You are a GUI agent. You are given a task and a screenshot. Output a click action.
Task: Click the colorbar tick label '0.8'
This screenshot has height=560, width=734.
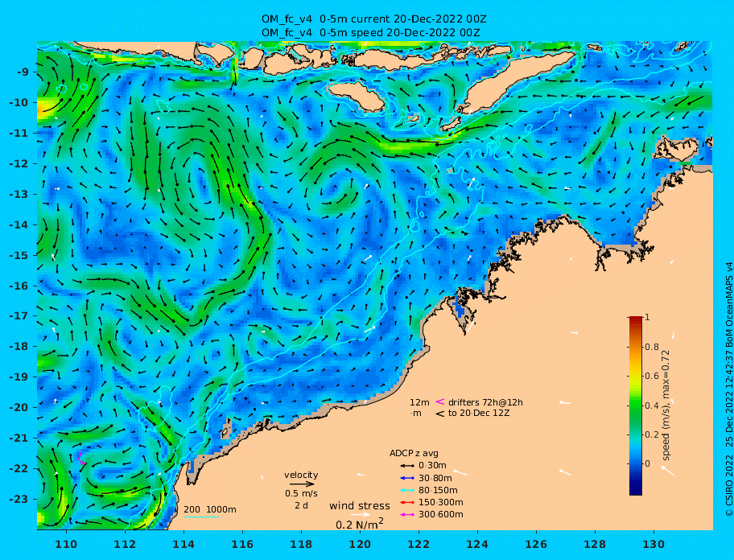click(x=652, y=347)
